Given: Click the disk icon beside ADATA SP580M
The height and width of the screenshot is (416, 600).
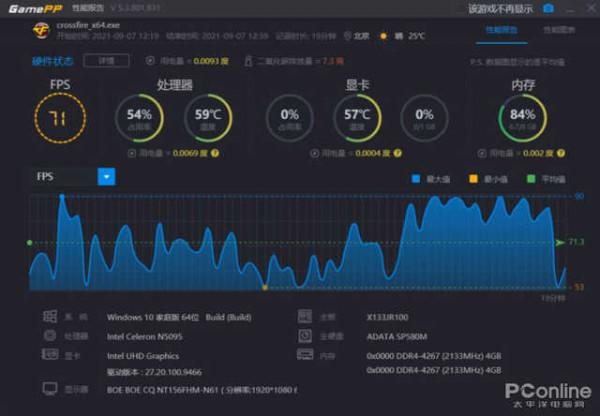Looking at the screenshot, I should [x=305, y=335].
